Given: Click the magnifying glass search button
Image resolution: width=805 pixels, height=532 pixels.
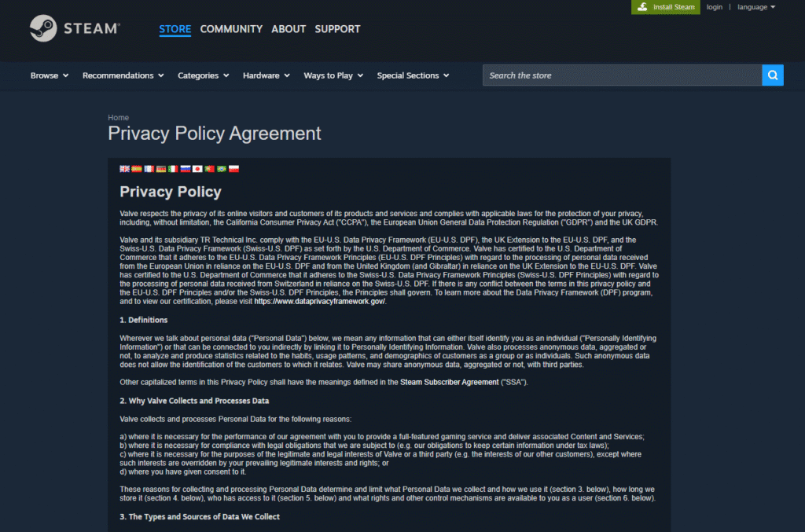Looking at the screenshot, I should pos(773,75).
